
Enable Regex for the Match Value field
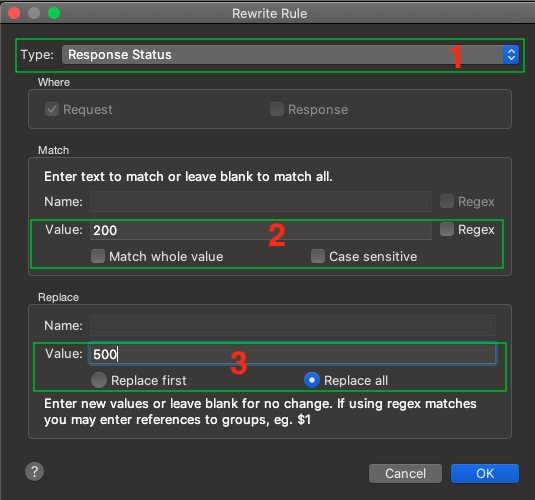tap(447, 229)
